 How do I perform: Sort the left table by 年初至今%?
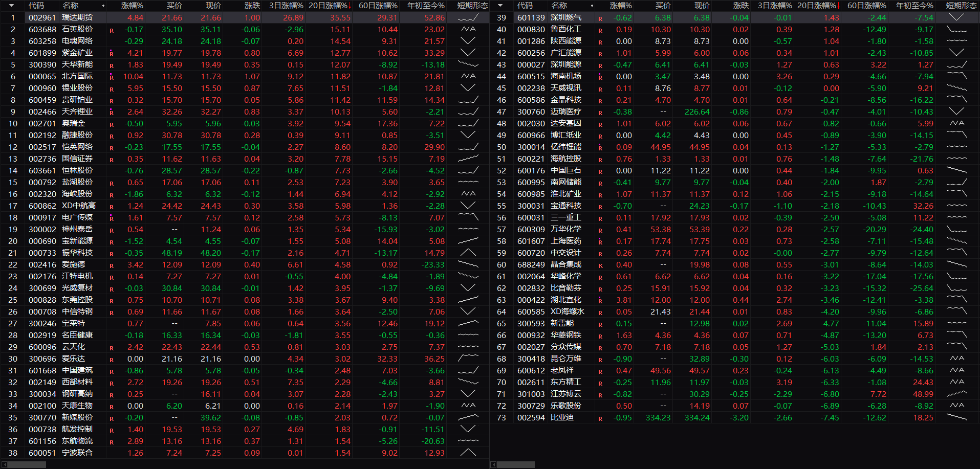[425, 6]
